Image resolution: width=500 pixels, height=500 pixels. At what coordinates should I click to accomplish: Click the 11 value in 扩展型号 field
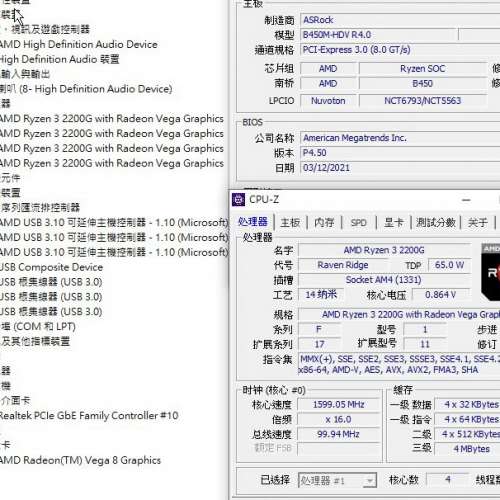click(x=425, y=344)
